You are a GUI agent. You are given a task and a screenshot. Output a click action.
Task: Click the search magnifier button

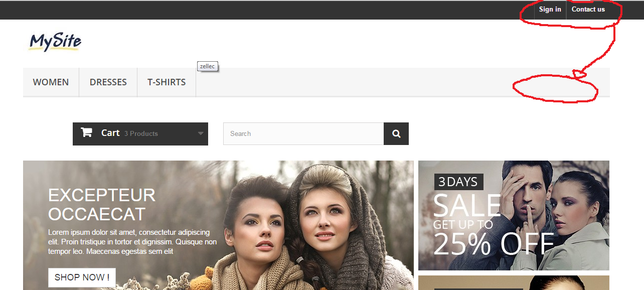pyautogui.click(x=396, y=133)
